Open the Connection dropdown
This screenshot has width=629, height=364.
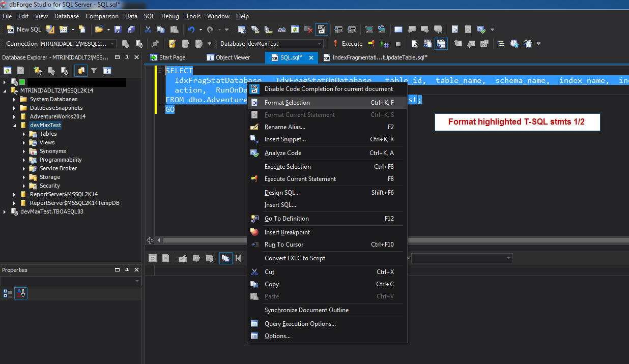(112, 44)
